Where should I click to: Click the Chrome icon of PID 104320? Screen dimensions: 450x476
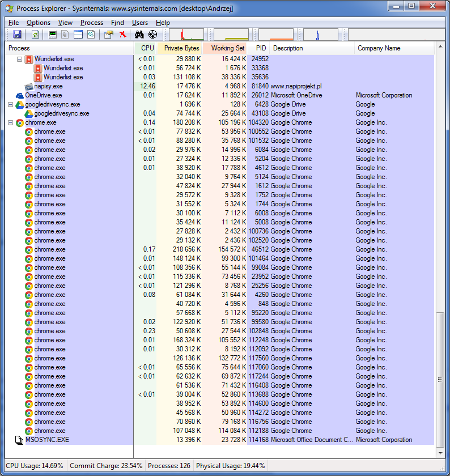click(20, 123)
